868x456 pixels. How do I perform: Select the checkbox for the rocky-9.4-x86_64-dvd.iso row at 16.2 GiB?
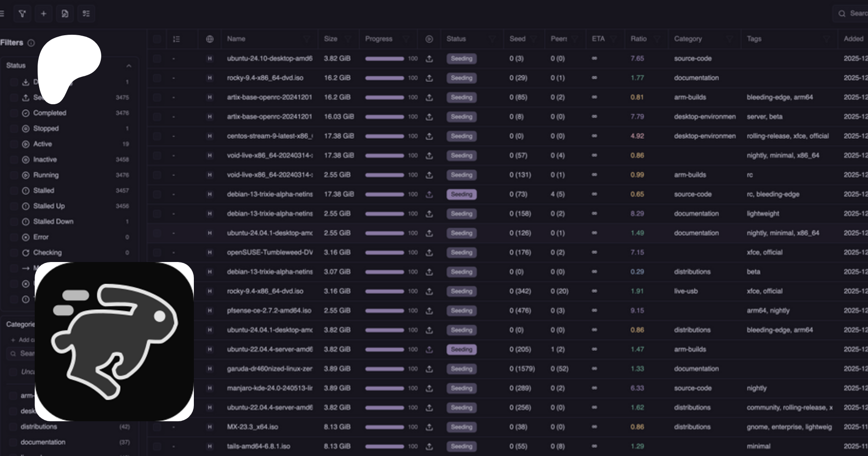click(x=157, y=78)
